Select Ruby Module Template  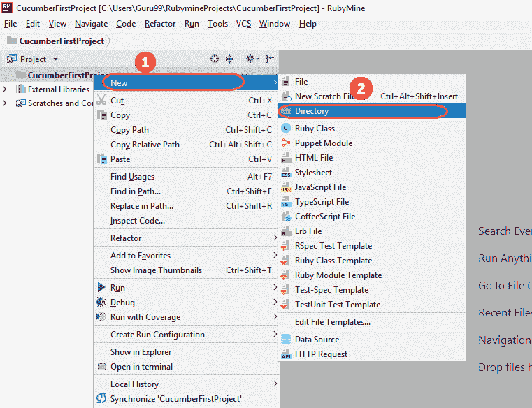[x=372, y=275]
